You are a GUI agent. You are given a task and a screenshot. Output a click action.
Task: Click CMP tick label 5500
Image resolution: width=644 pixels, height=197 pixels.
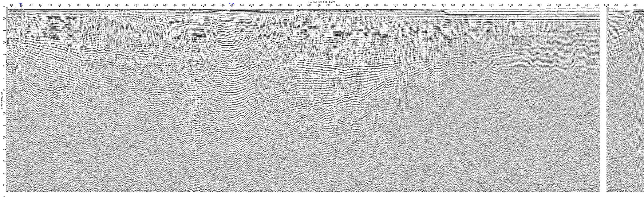[x=530, y=5]
